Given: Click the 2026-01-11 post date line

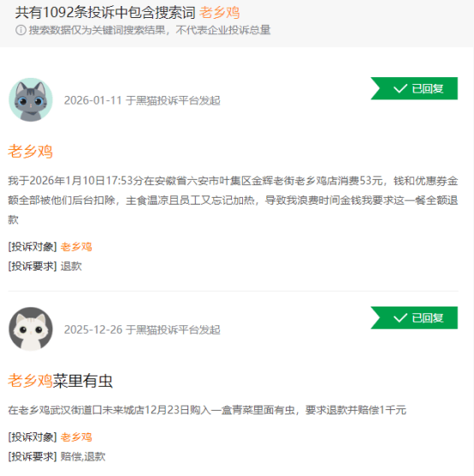Looking at the screenshot, I should pos(142,100).
